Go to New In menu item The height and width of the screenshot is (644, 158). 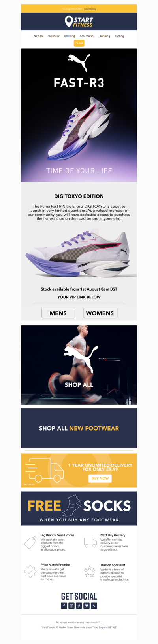click(38, 36)
